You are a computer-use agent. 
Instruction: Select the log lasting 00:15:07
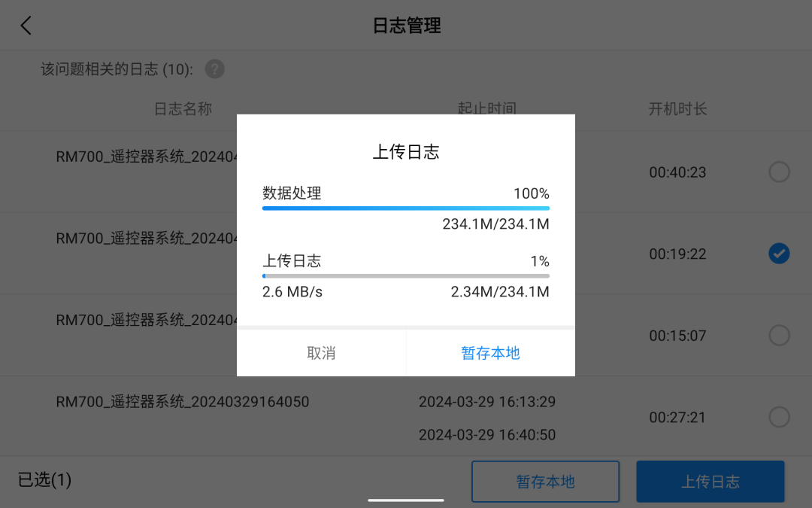point(779,336)
